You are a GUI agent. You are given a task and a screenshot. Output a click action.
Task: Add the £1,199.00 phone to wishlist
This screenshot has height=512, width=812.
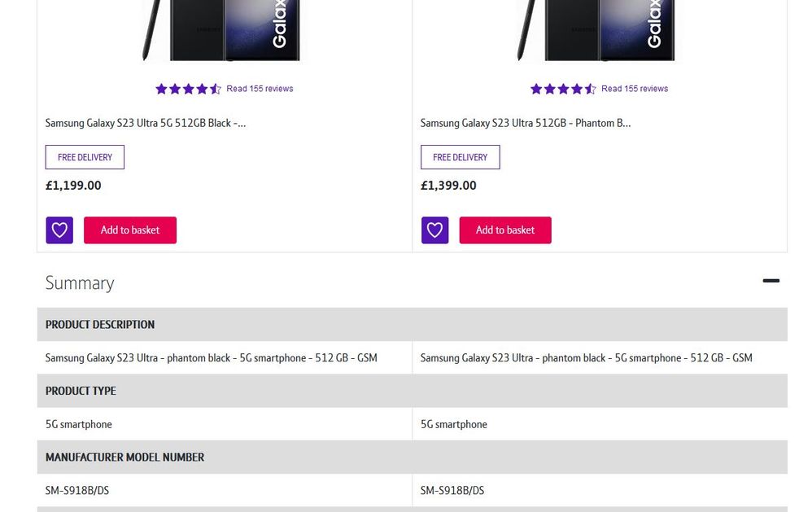click(x=59, y=230)
